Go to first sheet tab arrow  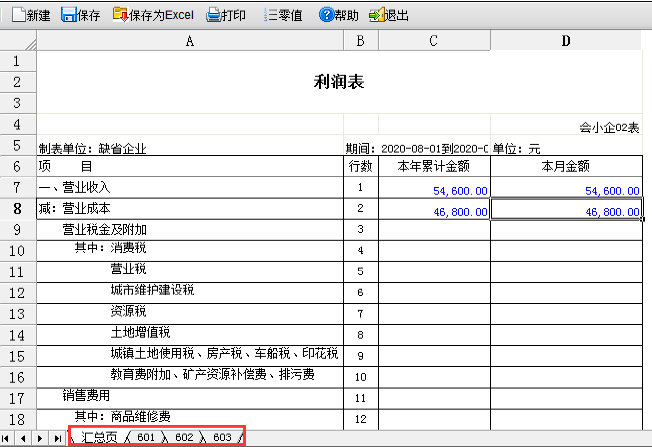click(x=6, y=438)
